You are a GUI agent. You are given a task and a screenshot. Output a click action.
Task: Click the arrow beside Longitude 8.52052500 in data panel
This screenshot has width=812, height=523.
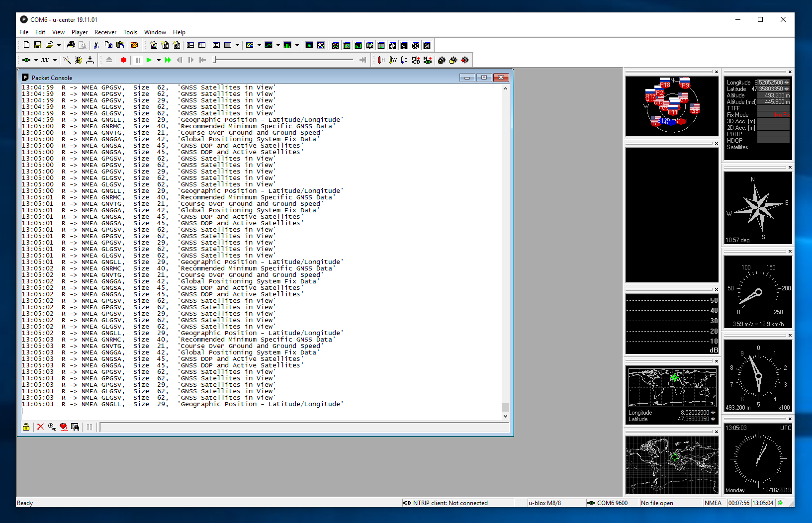(x=787, y=83)
